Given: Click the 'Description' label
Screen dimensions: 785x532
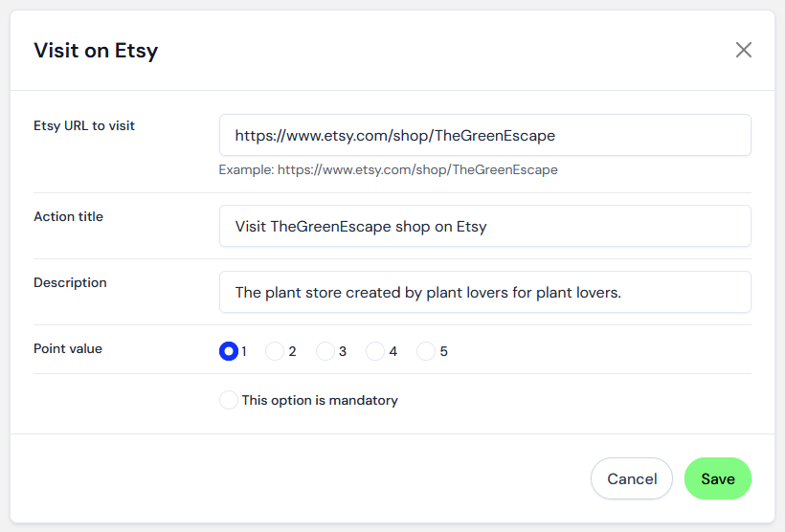Looking at the screenshot, I should (70, 283).
